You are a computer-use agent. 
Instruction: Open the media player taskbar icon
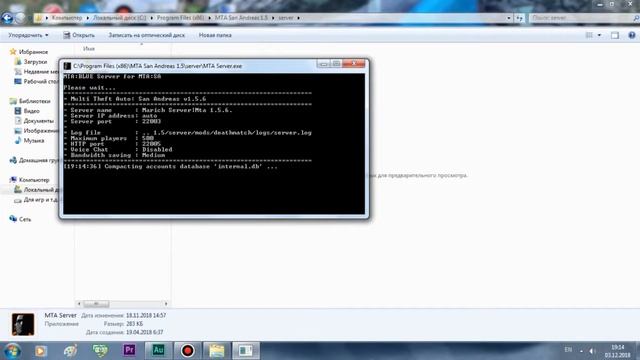tap(40, 351)
